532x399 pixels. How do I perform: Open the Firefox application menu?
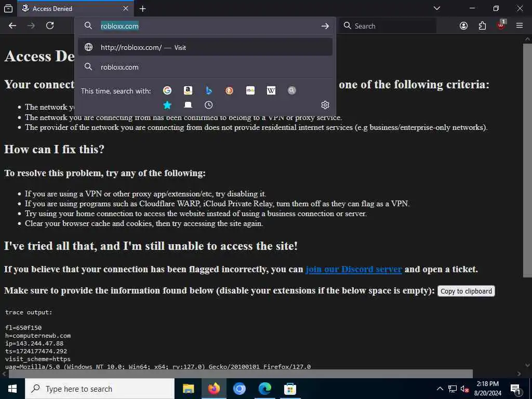(x=520, y=26)
